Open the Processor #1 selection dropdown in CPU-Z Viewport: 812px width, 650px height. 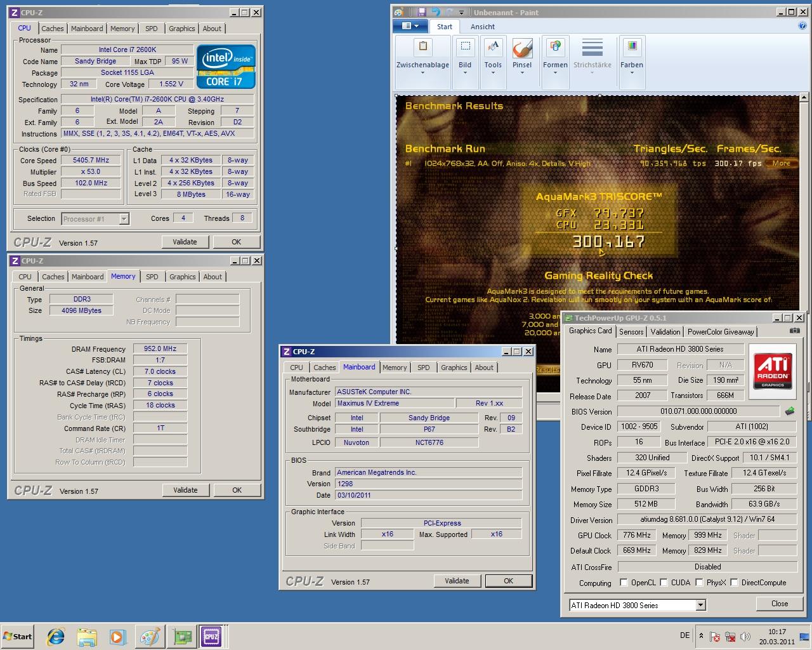pos(95,219)
